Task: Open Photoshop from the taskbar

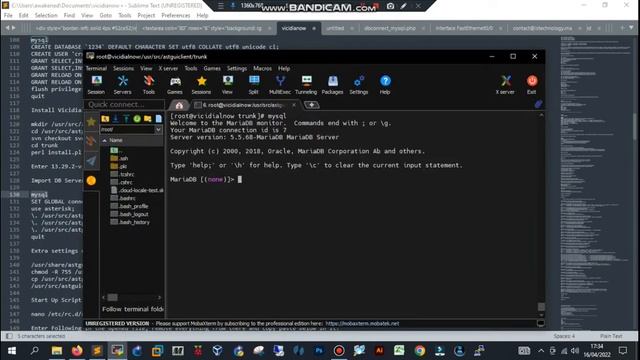Action: [x=319, y=351]
